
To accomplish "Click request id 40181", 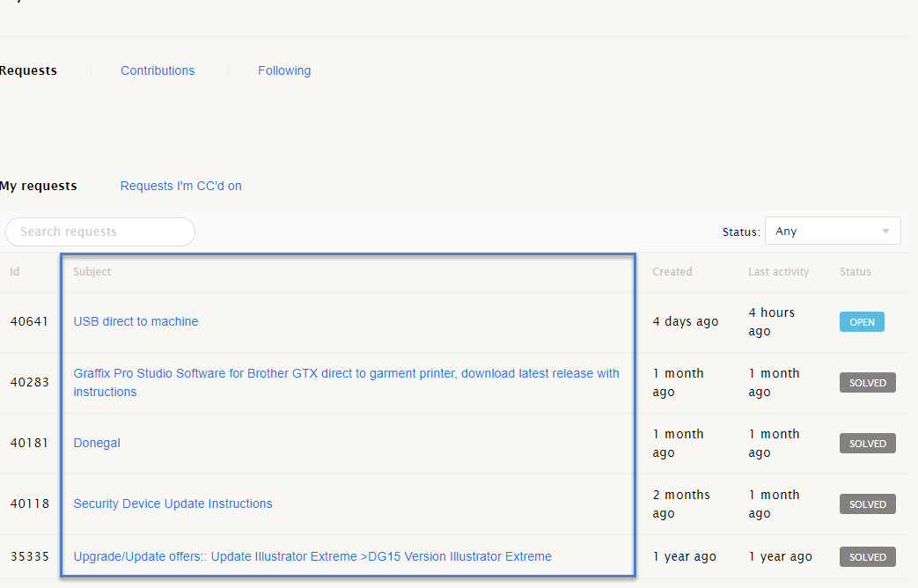I will click(x=29, y=444).
